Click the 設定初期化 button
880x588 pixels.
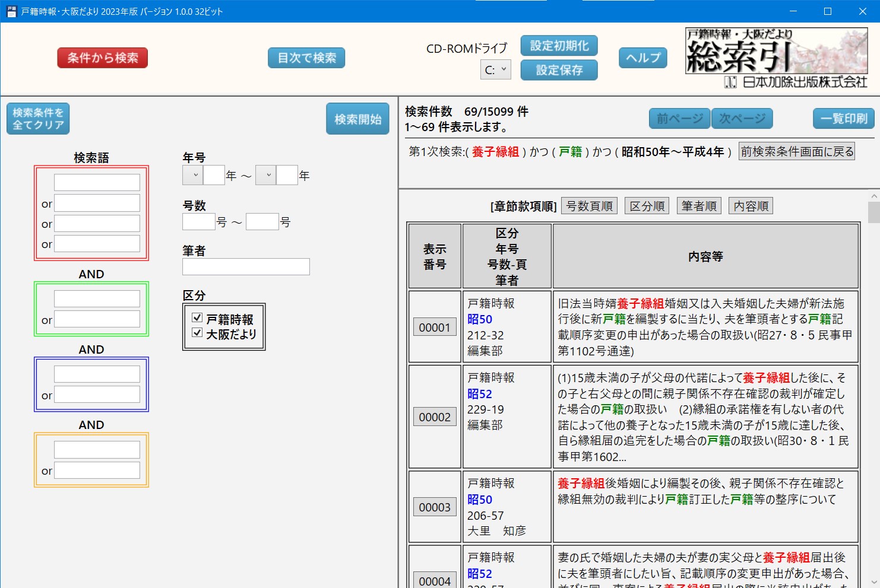click(559, 46)
